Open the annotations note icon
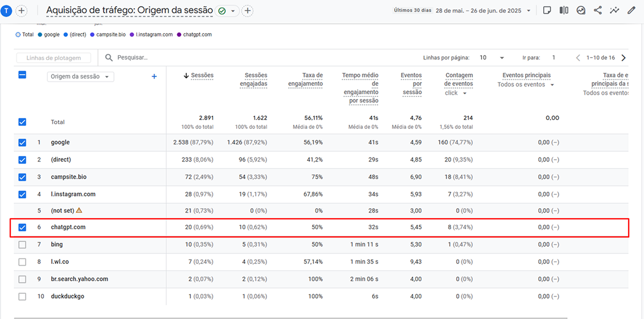 (547, 10)
